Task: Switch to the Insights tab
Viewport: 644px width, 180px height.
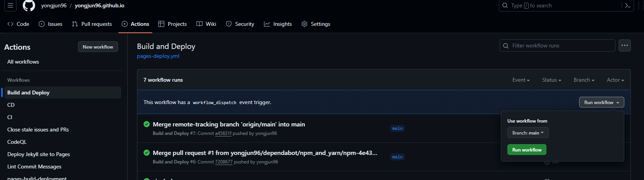Action: point(278,24)
